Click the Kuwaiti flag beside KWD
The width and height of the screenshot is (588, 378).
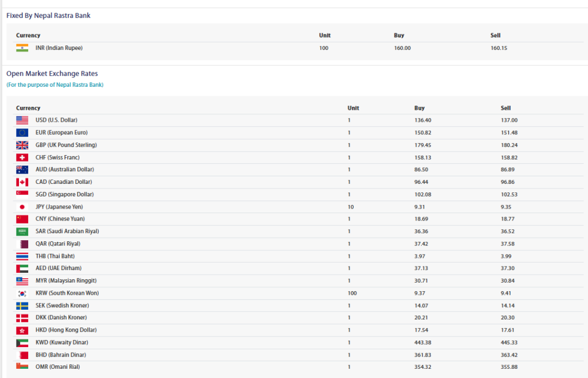coord(22,342)
